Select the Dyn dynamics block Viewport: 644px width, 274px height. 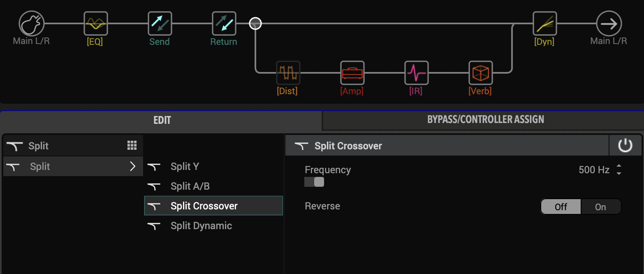click(544, 23)
